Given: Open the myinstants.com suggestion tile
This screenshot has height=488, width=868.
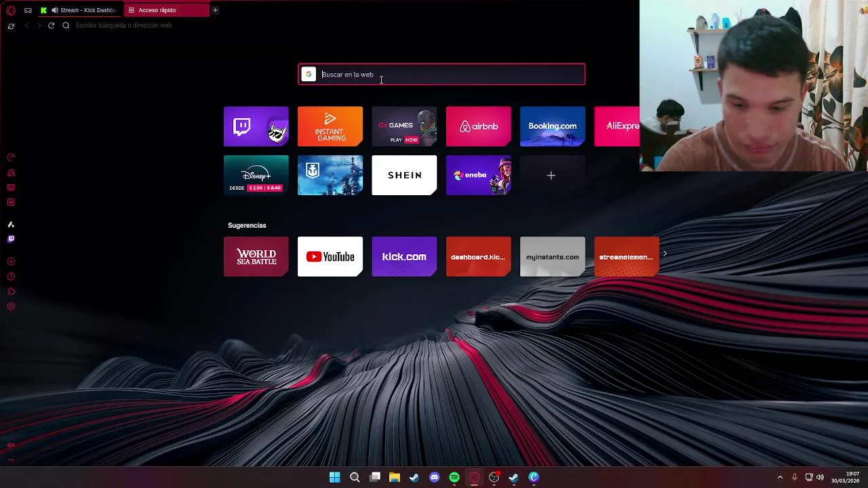Looking at the screenshot, I should pyautogui.click(x=553, y=257).
